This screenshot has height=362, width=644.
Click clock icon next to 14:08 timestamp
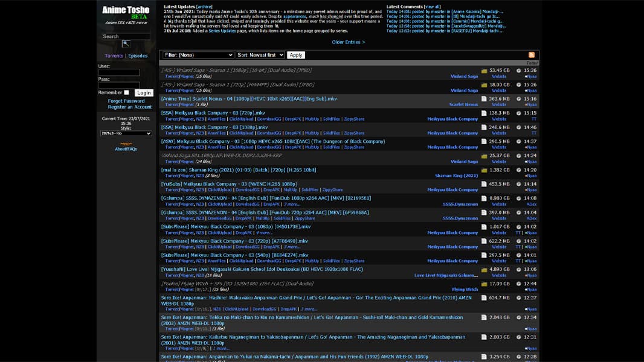(519, 198)
